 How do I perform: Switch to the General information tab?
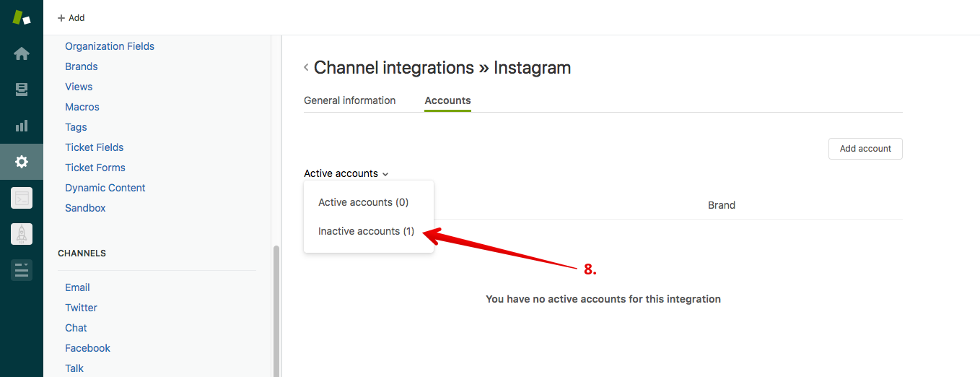click(x=350, y=100)
